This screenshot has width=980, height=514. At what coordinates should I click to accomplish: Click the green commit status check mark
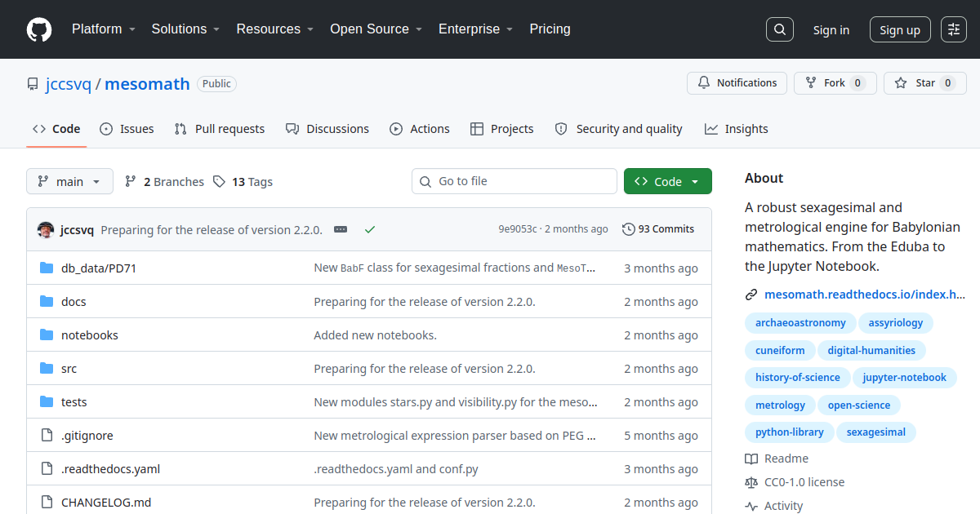[x=370, y=229]
